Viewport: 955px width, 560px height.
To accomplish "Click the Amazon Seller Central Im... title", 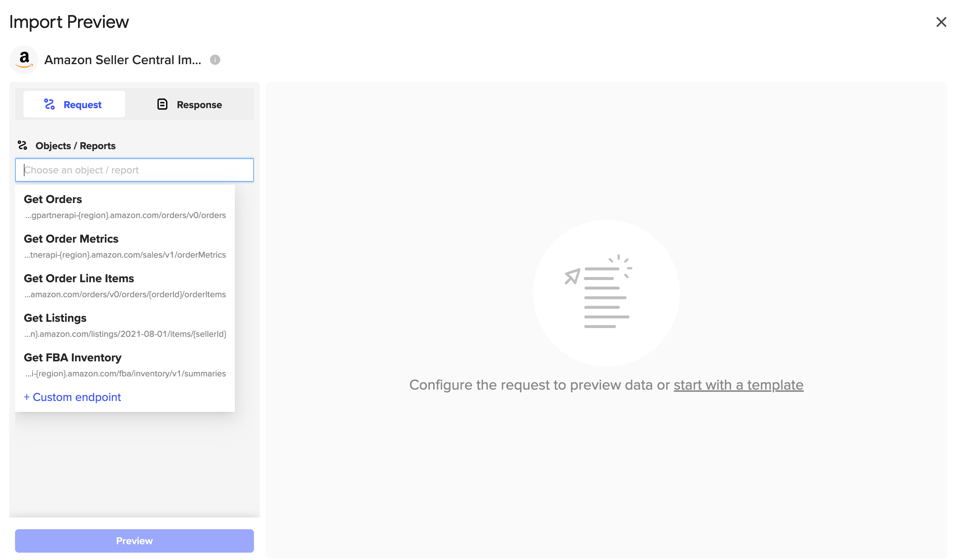I will (x=123, y=60).
